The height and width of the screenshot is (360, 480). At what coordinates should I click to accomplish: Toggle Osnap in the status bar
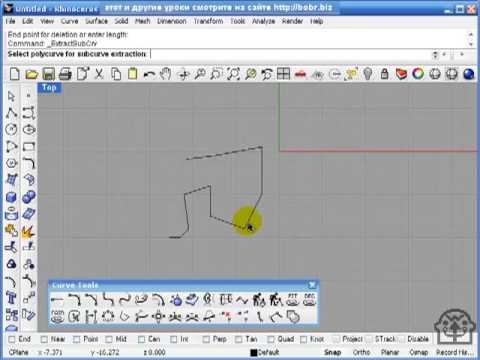pos(418,352)
